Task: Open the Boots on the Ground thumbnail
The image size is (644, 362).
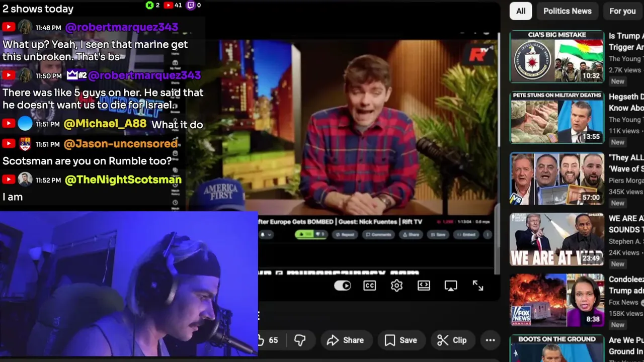Action: click(x=557, y=348)
